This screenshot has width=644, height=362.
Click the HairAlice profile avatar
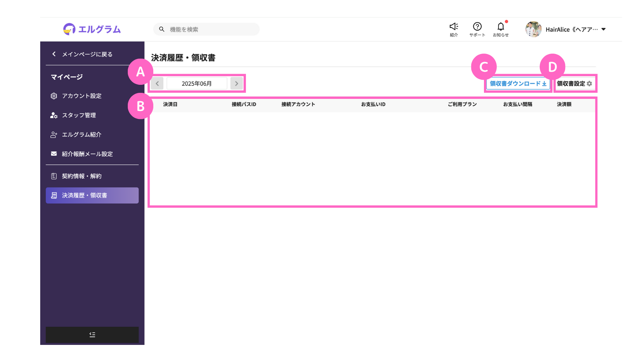(533, 29)
